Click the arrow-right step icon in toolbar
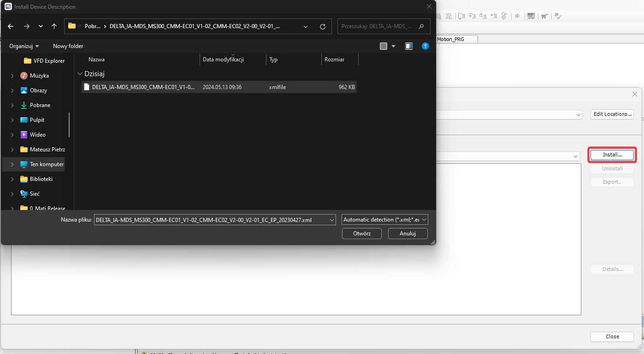644x354 pixels. (x=517, y=16)
